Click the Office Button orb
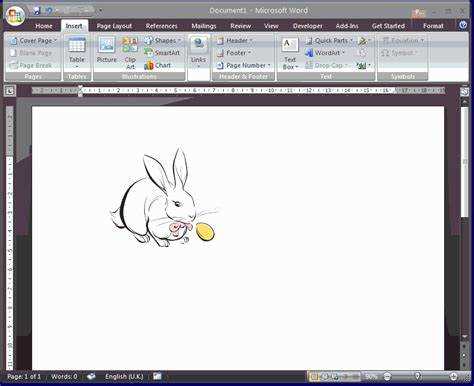 [15, 15]
